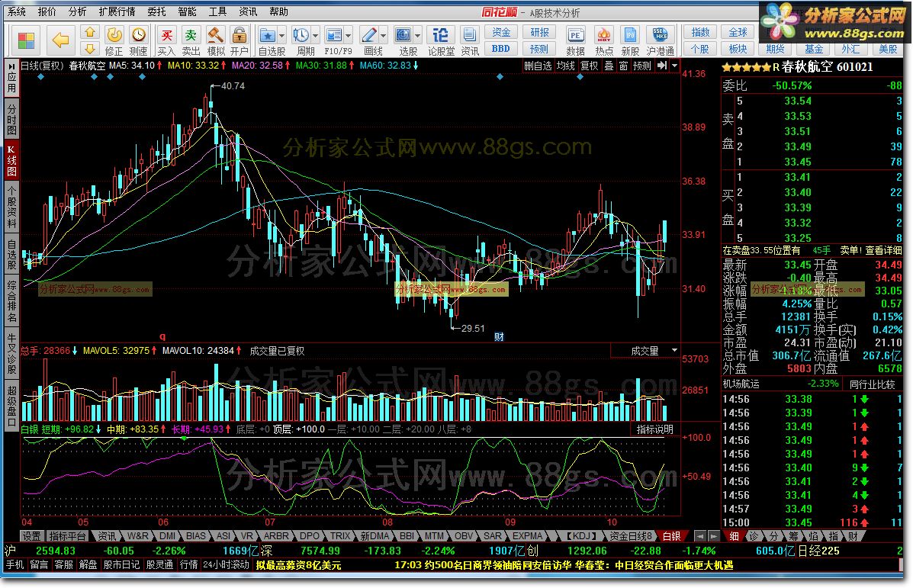Toggle 删自选 remove from watchlist

538,66
